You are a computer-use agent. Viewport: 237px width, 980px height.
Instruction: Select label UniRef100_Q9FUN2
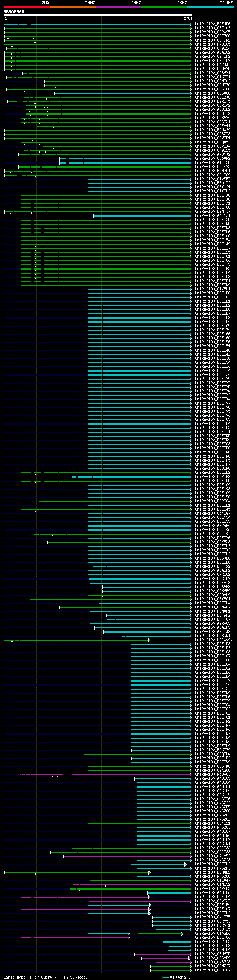point(213,57)
